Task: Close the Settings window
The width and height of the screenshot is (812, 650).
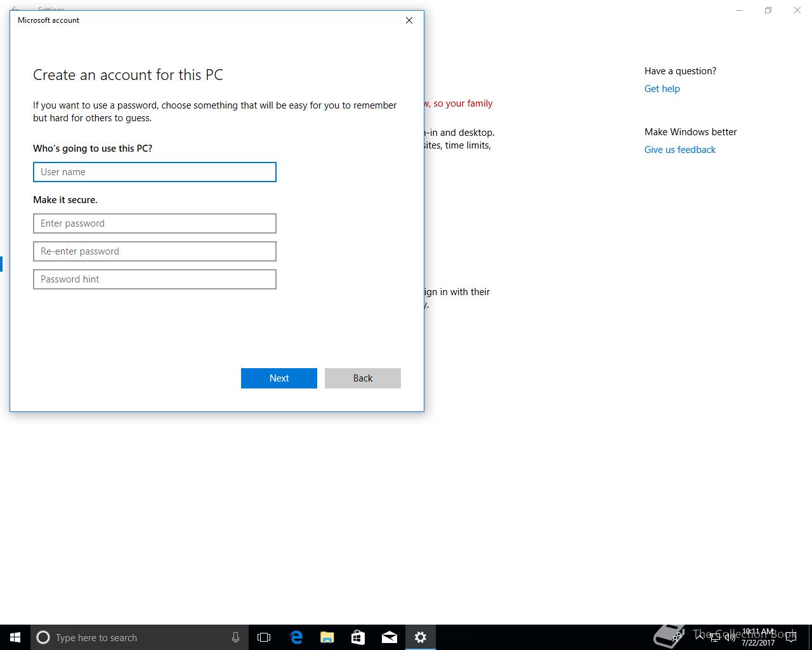Action: click(x=797, y=10)
